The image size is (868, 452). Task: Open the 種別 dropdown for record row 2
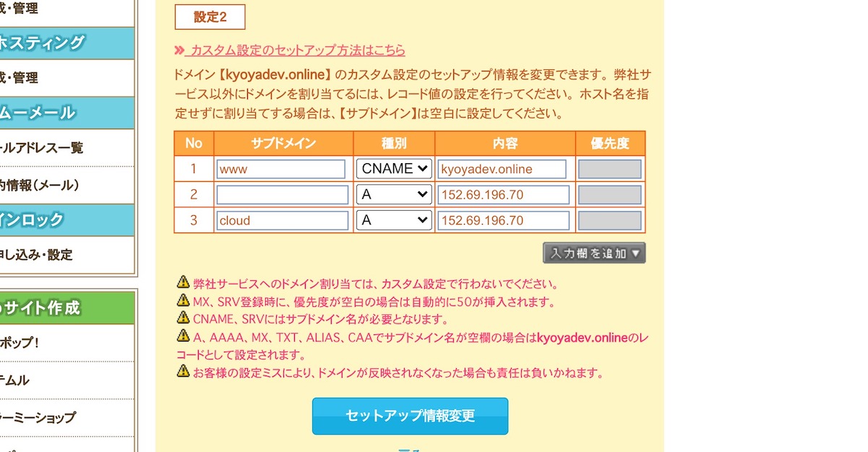393,194
